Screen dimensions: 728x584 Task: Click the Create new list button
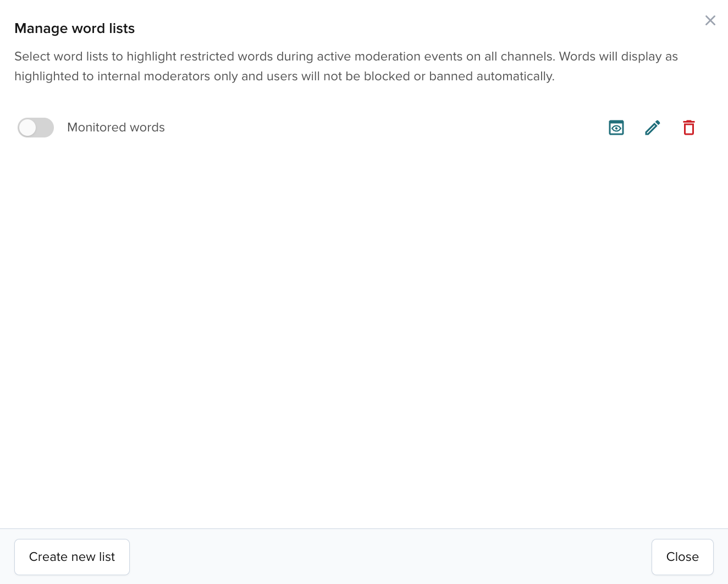click(x=72, y=557)
